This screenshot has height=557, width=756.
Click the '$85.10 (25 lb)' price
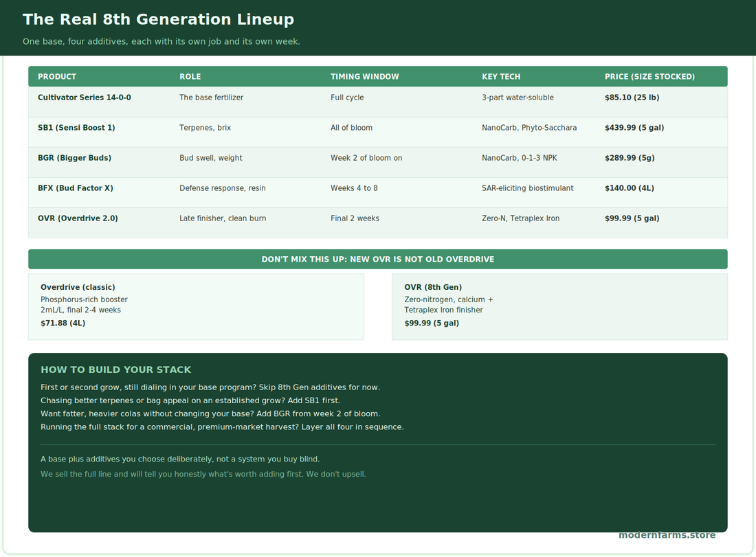tap(632, 98)
